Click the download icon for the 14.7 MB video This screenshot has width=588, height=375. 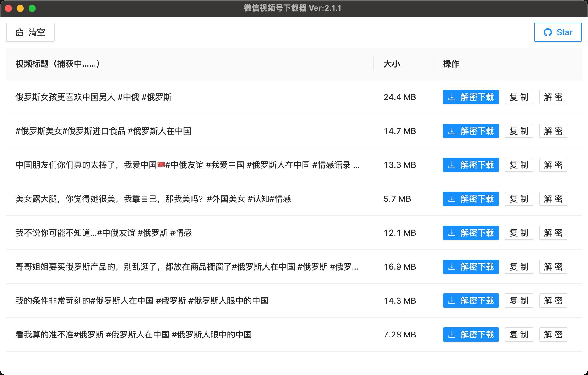click(452, 131)
